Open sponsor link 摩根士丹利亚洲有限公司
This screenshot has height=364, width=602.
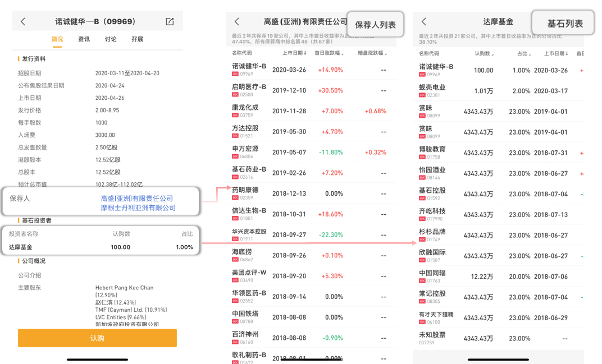coord(138,208)
